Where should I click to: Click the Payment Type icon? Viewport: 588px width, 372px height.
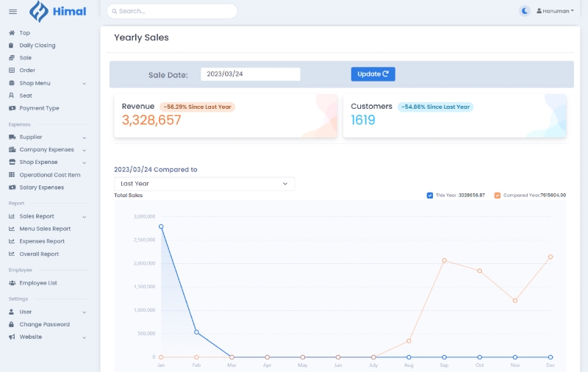tap(12, 108)
